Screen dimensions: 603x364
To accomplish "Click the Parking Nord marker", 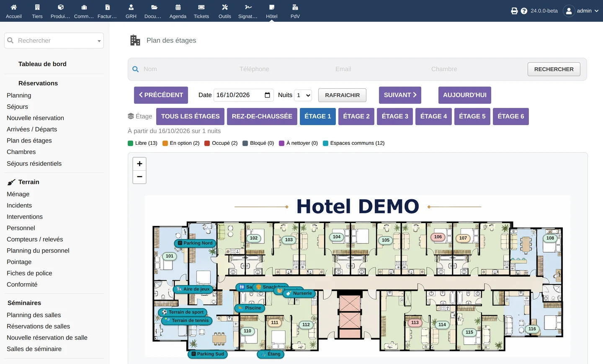I will click(195, 243).
